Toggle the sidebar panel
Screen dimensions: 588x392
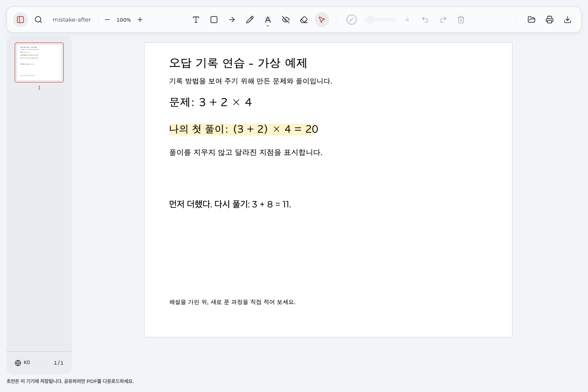tap(20, 20)
